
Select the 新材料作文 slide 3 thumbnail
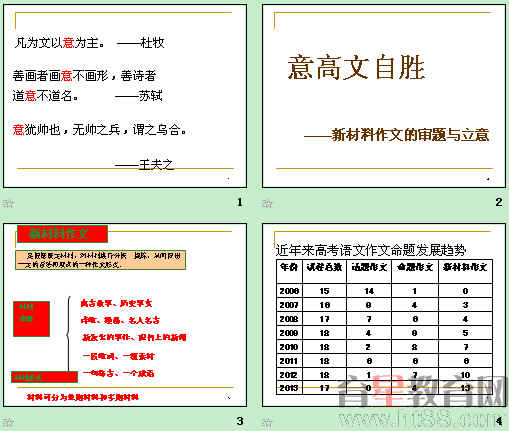point(125,315)
